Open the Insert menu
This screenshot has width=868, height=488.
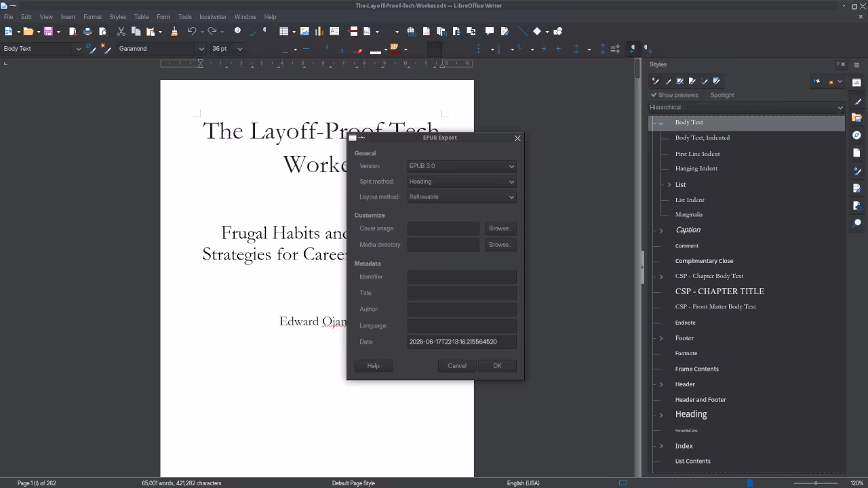tap(68, 17)
